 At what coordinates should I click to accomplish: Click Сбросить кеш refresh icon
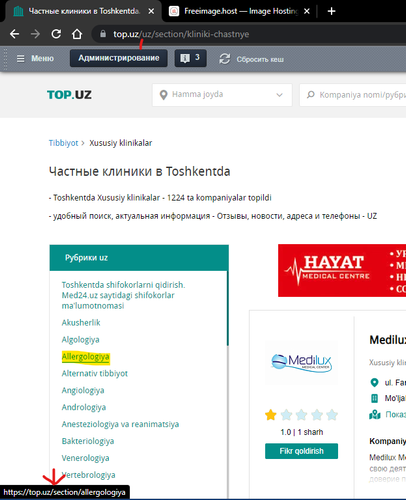[x=225, y=59]
